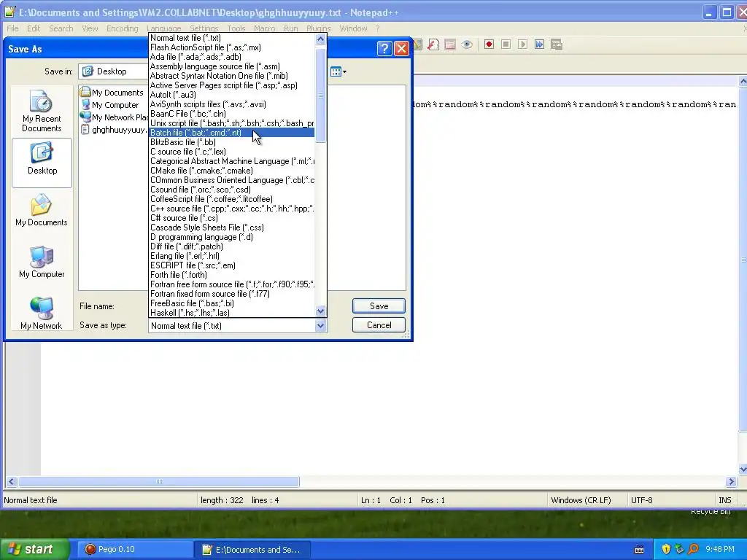Open the Window menu
Screen dimensions: 747x560
pyautogui.click(x=353, y=28)
